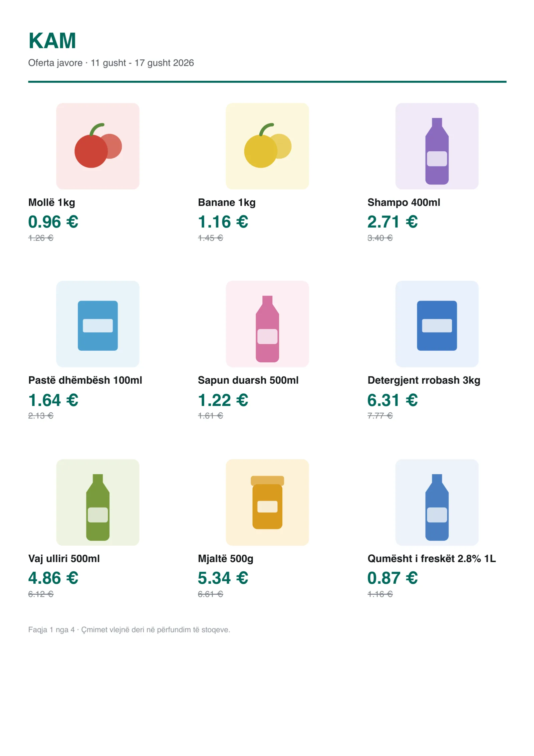Select the Detergjent rrobash 3kg title
The width and height of the screenshot is (534, 756).
tap(424, 380)
